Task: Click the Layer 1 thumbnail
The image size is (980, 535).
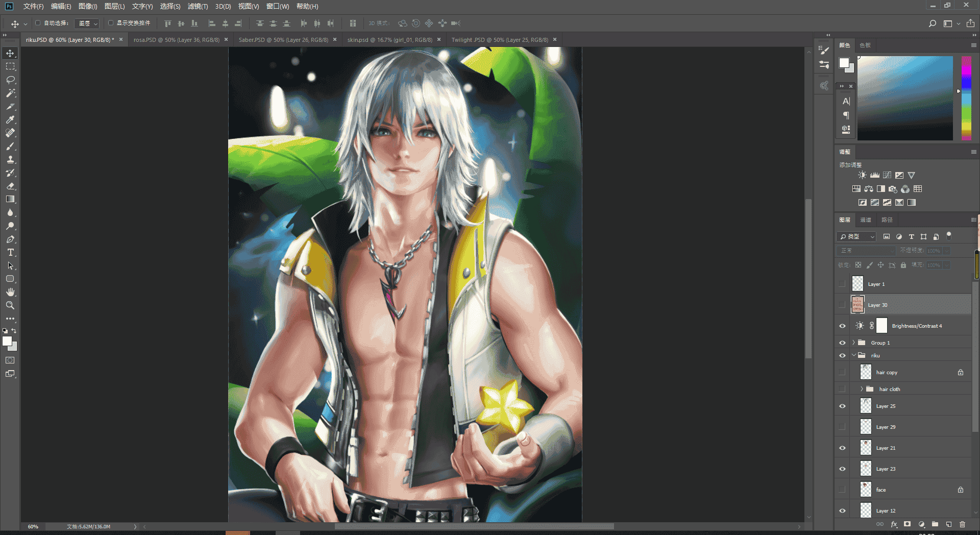Action: click(857, 284)
